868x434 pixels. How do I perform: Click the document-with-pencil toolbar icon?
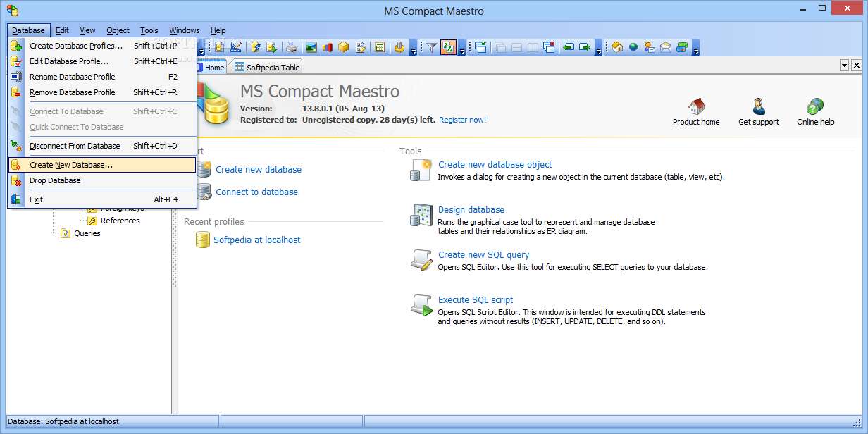point(361,47)
